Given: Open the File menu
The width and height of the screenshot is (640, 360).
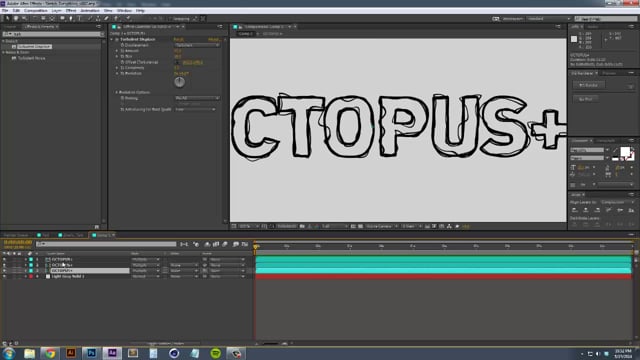Looking at the screenshot, I should point(5,11).
